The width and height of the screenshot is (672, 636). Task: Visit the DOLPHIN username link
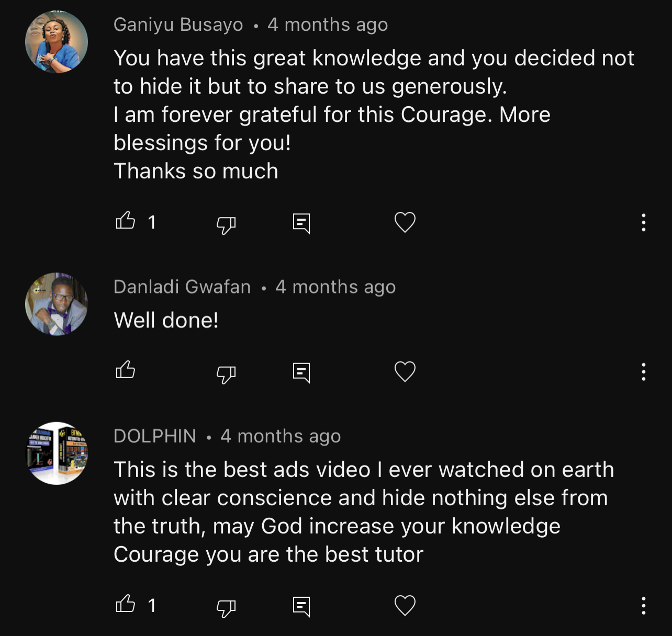pos(154,436)
